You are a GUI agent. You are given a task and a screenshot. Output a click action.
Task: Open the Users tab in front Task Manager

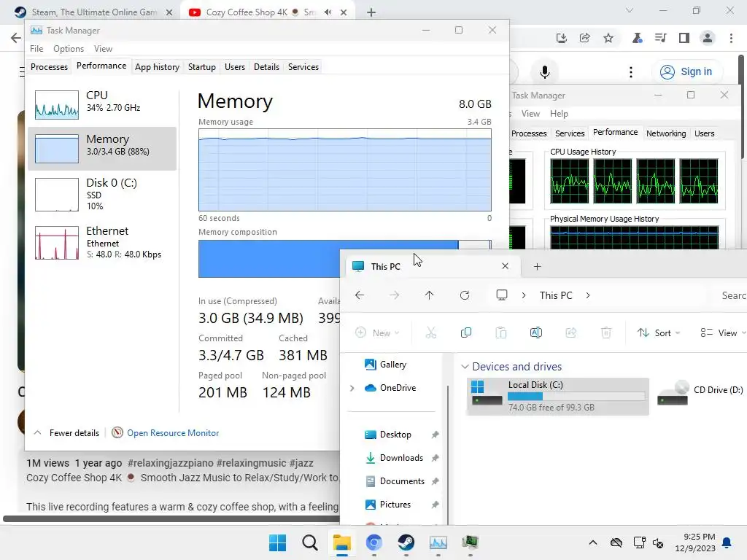(x=235, y=66)
